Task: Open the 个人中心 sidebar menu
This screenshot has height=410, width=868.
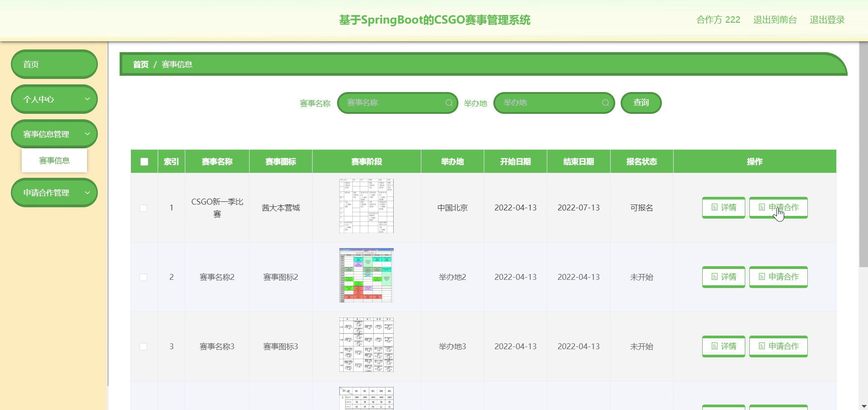Action: pyautogui.click(x=54, y=99)
